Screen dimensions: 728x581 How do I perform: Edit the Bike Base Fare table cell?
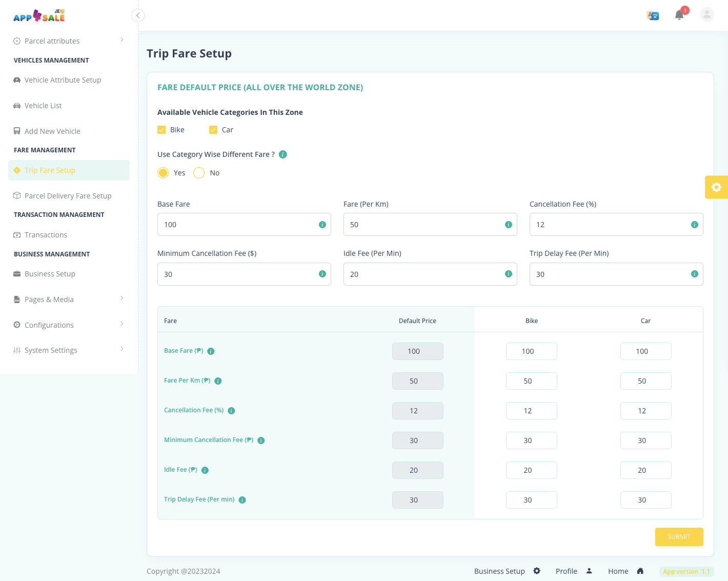click(x=532, y=351)
